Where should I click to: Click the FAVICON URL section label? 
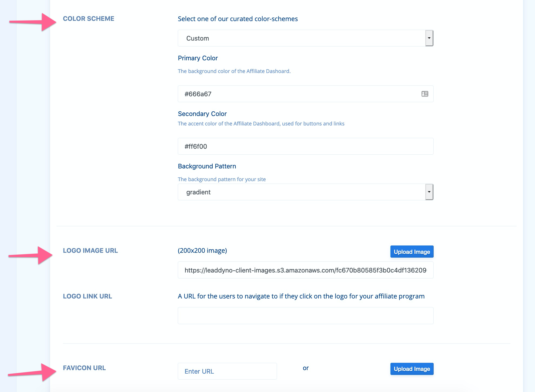coord(84,368)
